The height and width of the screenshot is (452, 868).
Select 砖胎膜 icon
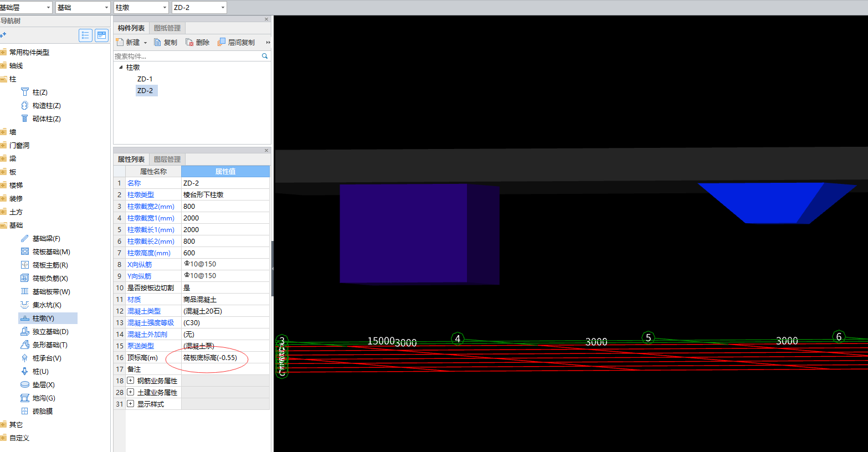click(24, 411)
